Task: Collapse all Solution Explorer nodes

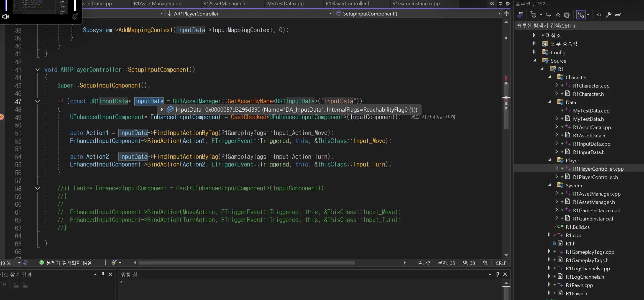Action: coord(558,15)
